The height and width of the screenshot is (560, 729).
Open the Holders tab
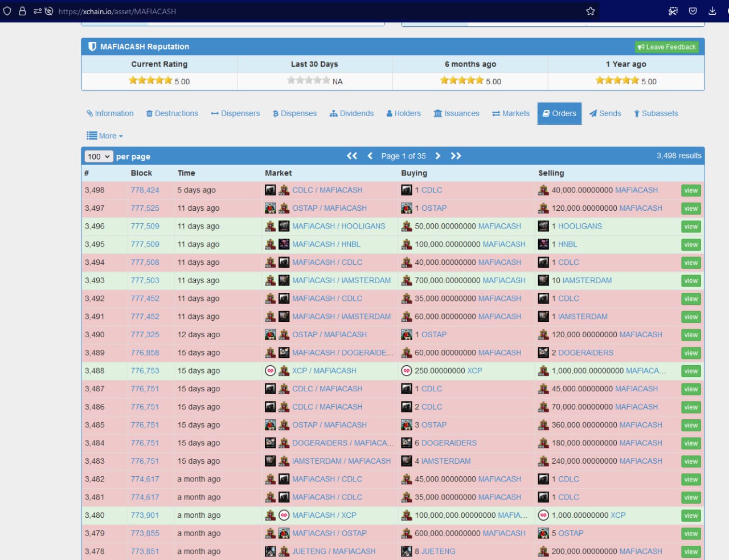[x=404, y=113]
